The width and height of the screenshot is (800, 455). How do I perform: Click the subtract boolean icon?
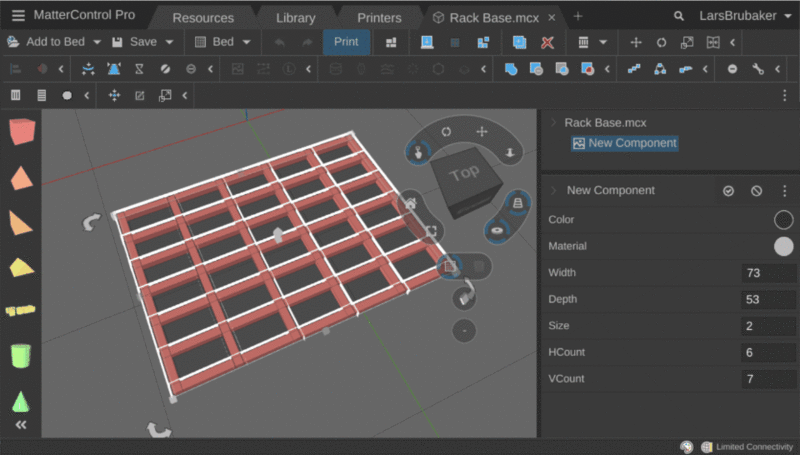pos(536,69)
